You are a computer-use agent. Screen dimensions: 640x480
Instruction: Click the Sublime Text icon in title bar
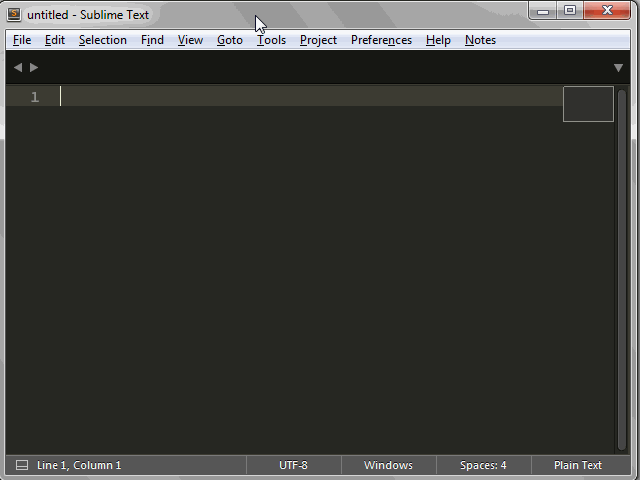point(14,14)
